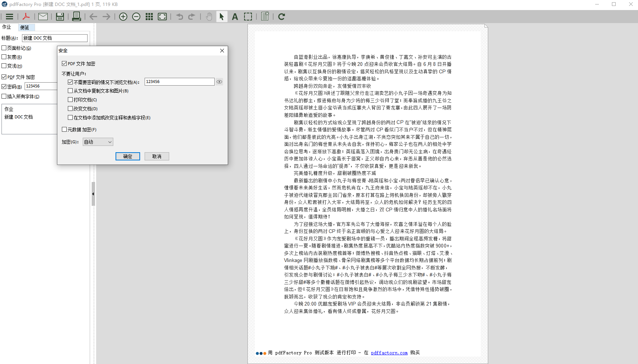This screenshot has height=364, width=638.
Task: Click the 标题 field with 新建 DOC 文档
Action: click(55, 38)
